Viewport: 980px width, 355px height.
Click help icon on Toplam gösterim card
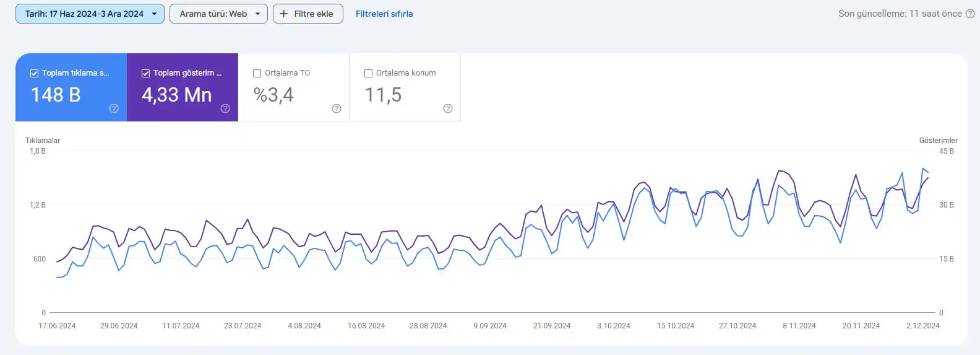225,108
